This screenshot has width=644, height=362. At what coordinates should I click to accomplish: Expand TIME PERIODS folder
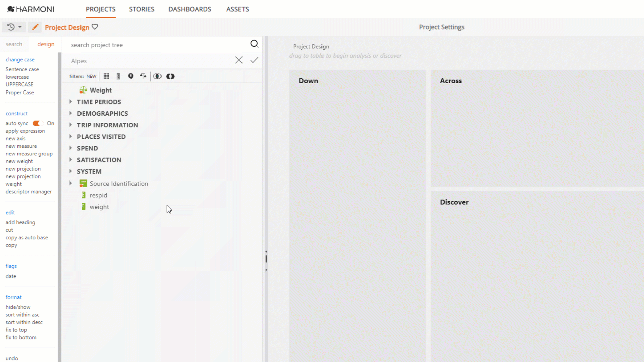click(71, 102)
